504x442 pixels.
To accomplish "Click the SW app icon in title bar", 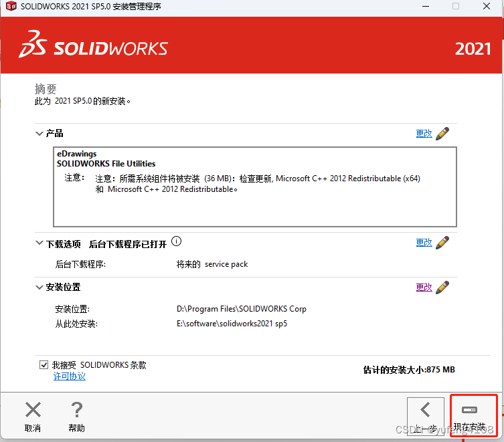I will [11, 7].
